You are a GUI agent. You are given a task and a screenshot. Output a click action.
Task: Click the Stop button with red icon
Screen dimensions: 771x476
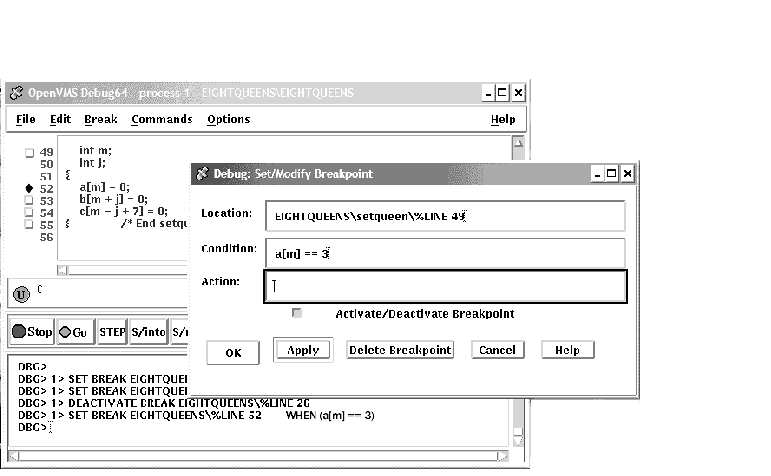pyautogui.click(x=31, y=332)
